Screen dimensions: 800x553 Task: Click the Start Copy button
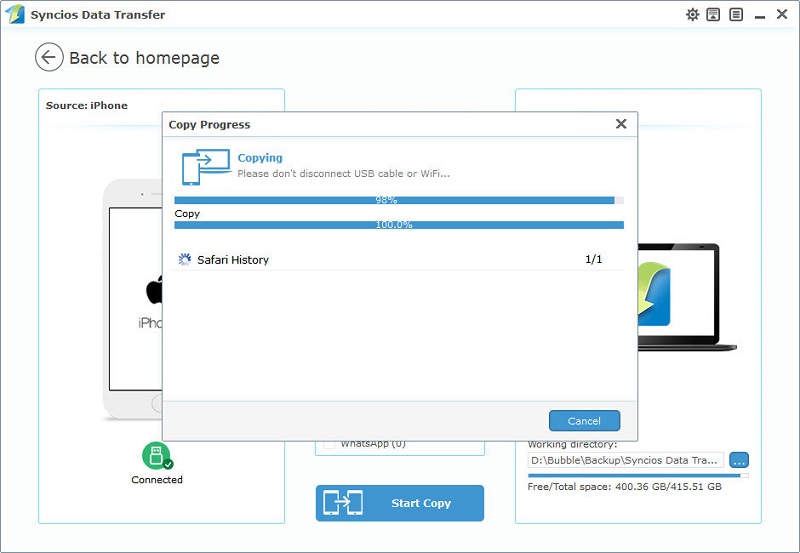click(x=399, y=503)
